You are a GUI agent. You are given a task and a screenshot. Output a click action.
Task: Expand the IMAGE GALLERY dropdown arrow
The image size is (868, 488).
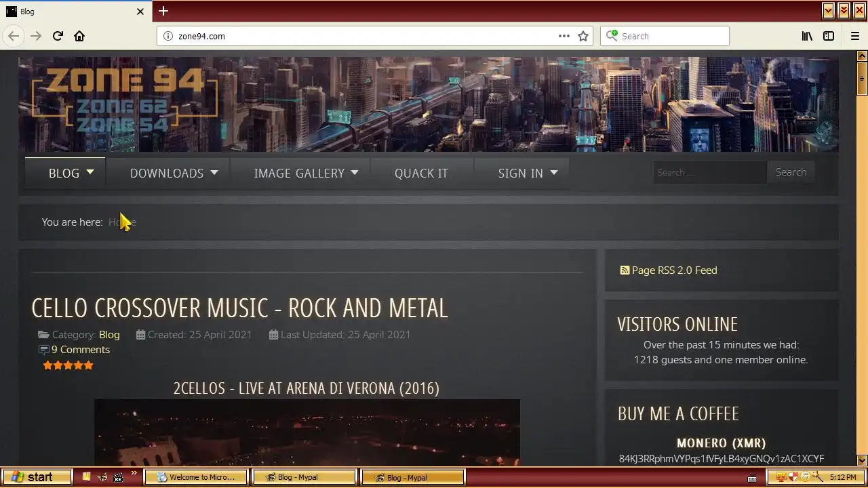pyautogui.click(x=355, y=172)
